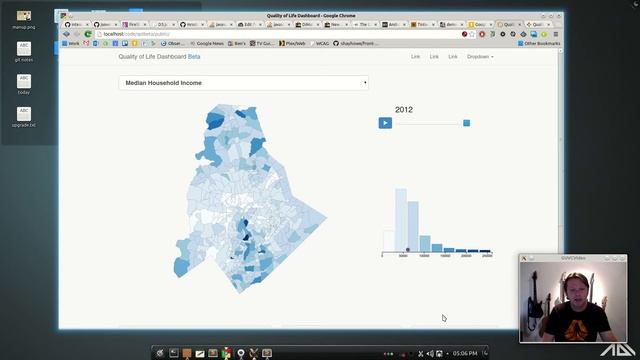Click the darkest blue map region
640x360 pixels.
point(246,237)
